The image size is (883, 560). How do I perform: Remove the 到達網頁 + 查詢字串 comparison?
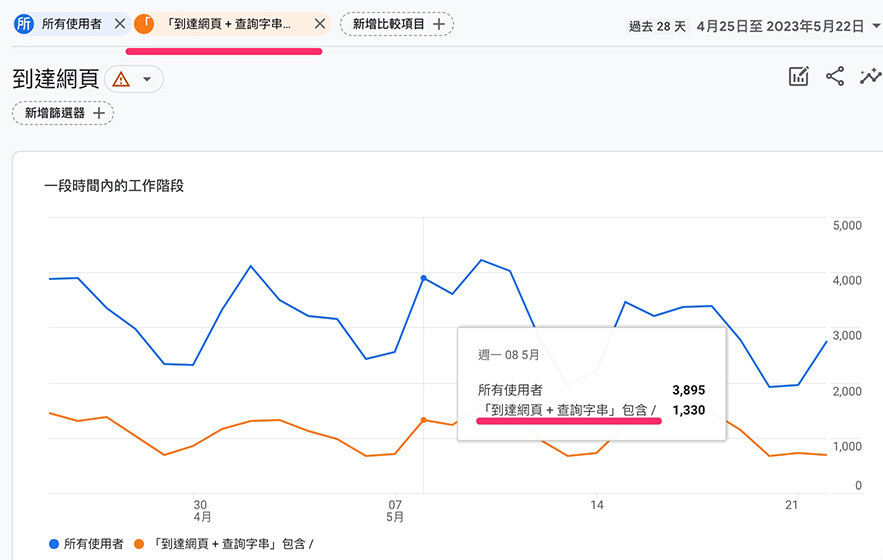[320, 24]
